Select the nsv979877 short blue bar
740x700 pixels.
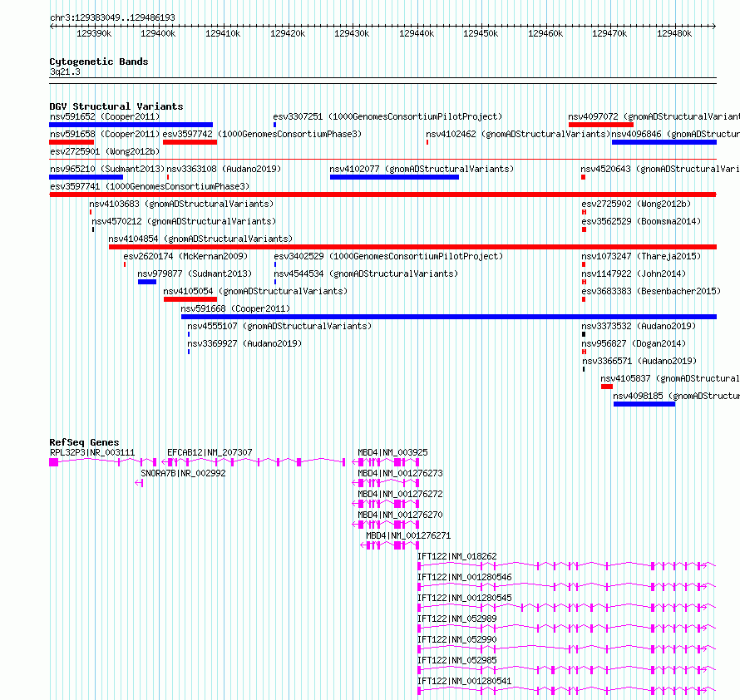point(147,282)
